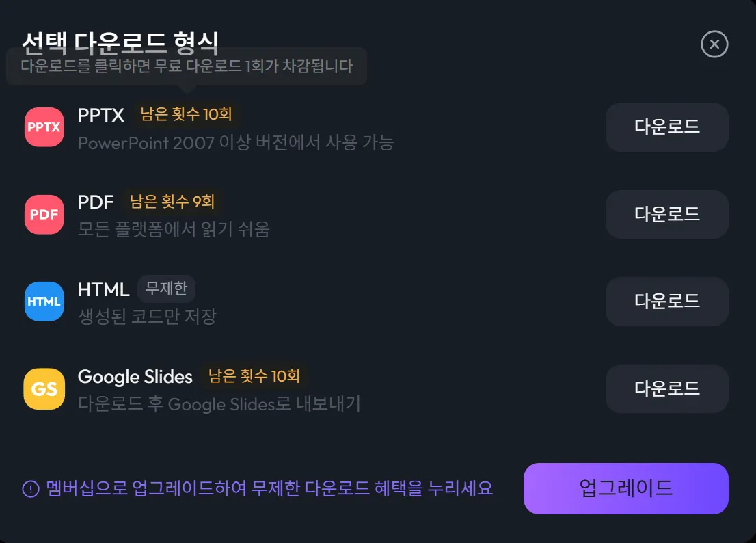This screenshot has width=756, height=543.
Task: Select the PPTX format title text
Action: click(x=101, y=115)
